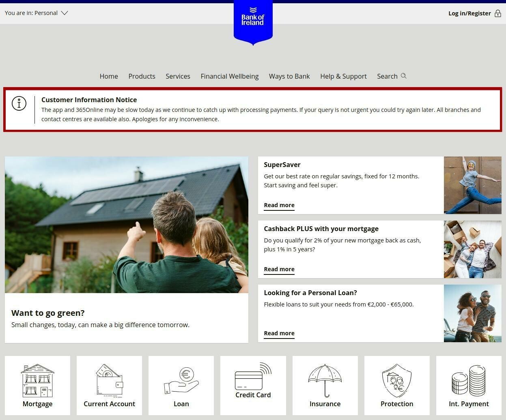This screenshot has height=420, width=506.
Task: Click Read more under Cashback PLUS
Action: [x=279, y=269]
